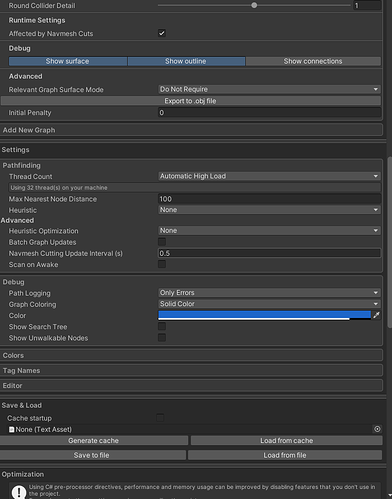The image size is (392, 499).
Task: Click the text asset file icon
Action: (12, 429)
